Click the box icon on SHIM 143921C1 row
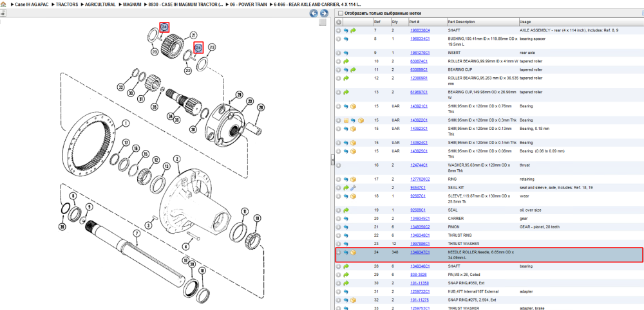This screenshot has width=644, height=310. click(x=353, y=106)
